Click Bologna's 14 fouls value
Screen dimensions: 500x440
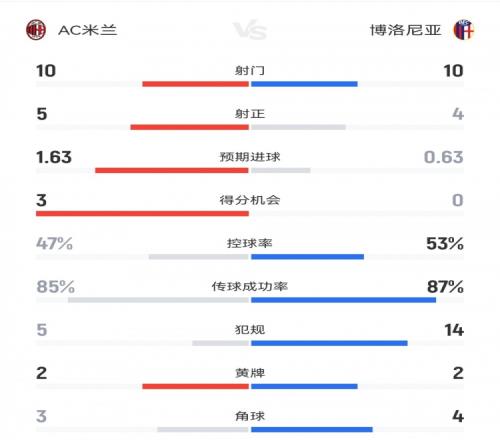coord(454,330)
